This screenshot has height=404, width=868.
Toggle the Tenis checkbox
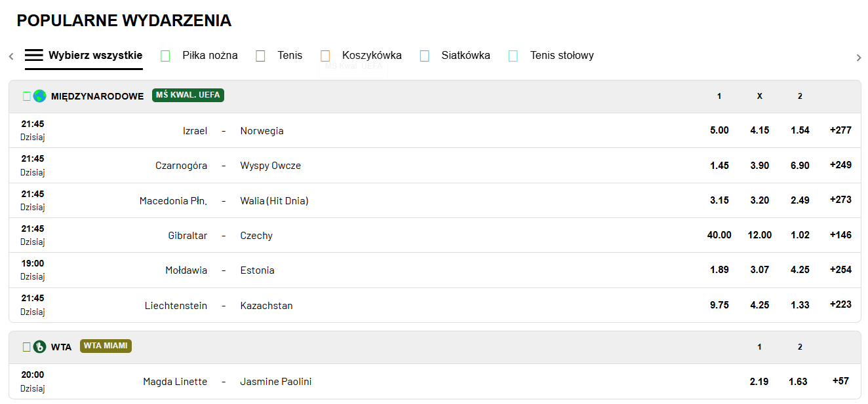coord(260,56)
